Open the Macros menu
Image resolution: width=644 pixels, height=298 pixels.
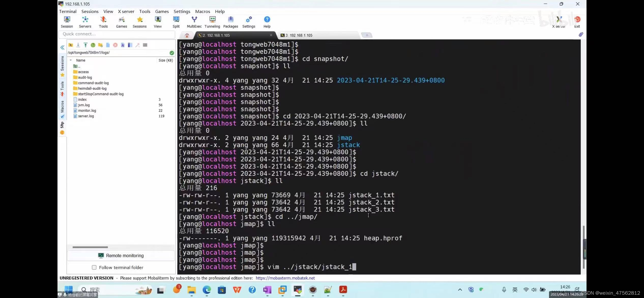[202, 11]
